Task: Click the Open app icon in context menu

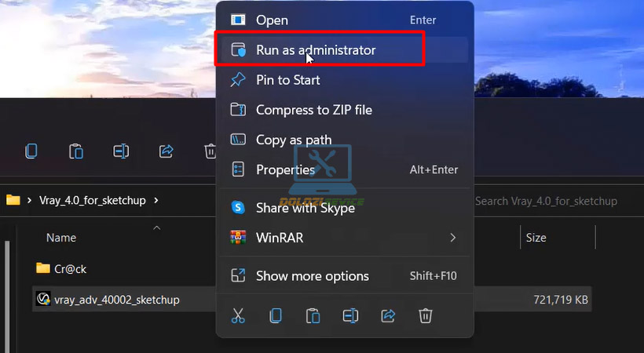Action: pos(238,20)
